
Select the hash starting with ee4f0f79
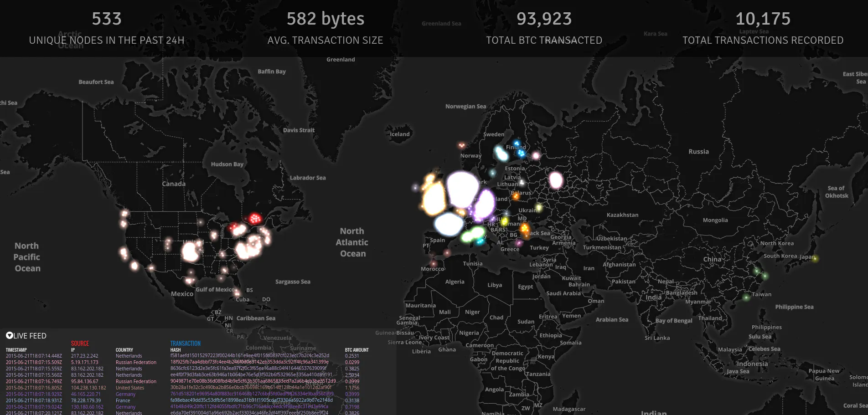[x=251, y=374]
